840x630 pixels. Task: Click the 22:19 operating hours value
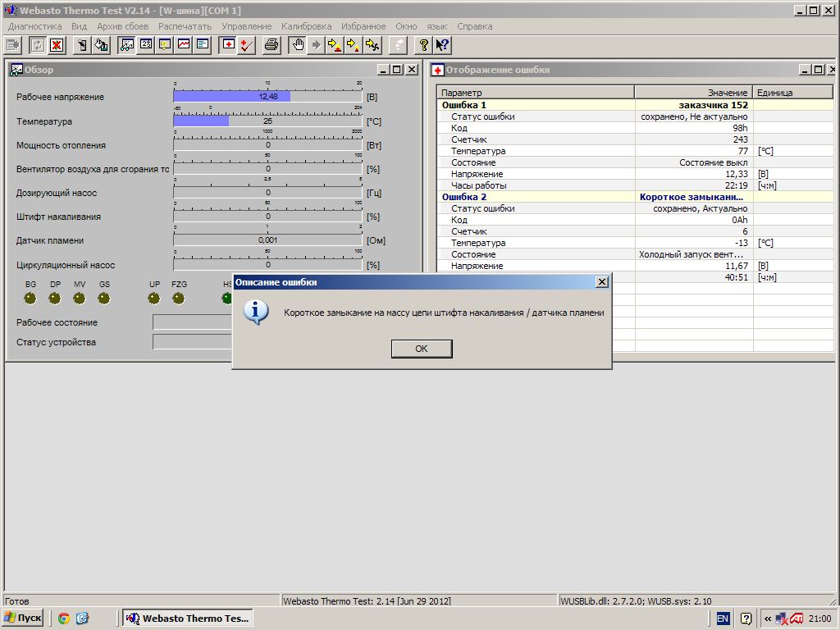click(737, 185)
